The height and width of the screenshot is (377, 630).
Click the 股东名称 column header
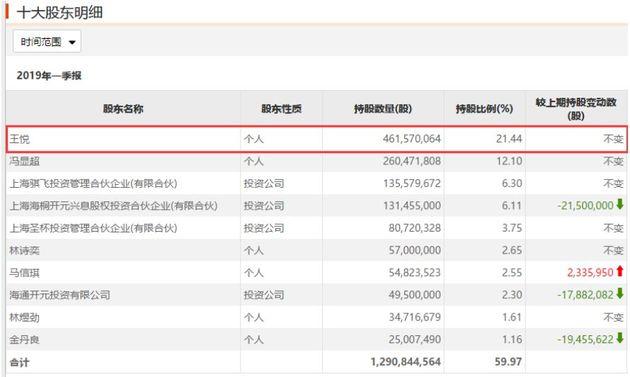[123, 109]
